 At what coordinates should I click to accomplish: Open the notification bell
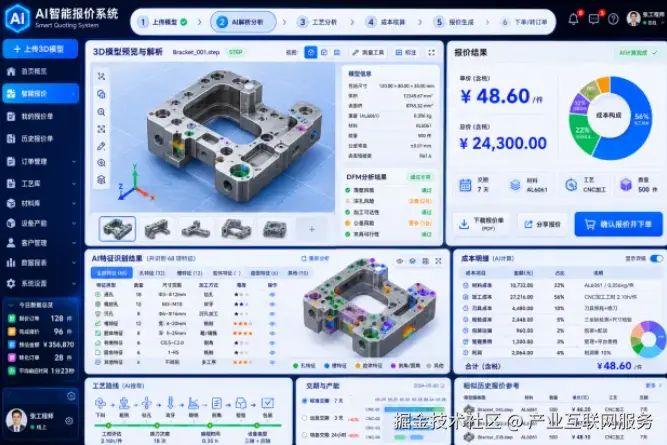tap(573, 19)
